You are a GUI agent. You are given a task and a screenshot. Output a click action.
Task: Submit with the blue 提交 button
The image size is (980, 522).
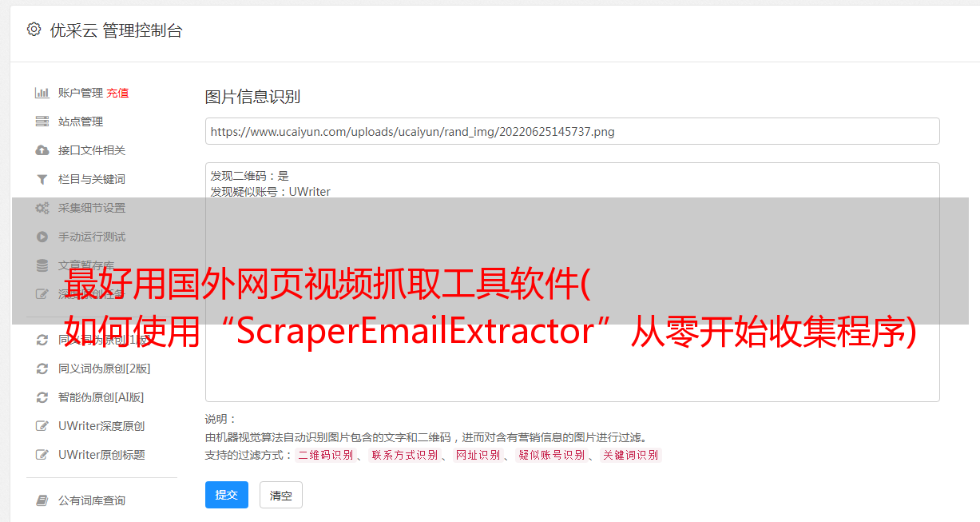pyautogui.click(x=227, y=495)
